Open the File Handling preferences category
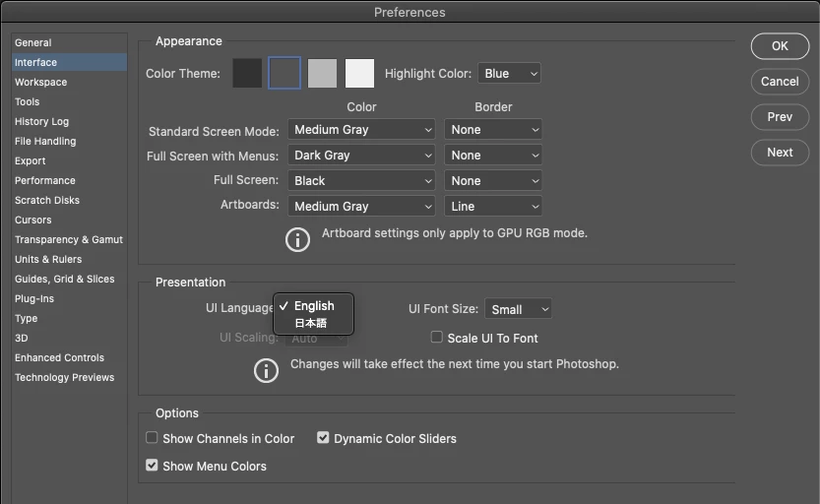 69,141
